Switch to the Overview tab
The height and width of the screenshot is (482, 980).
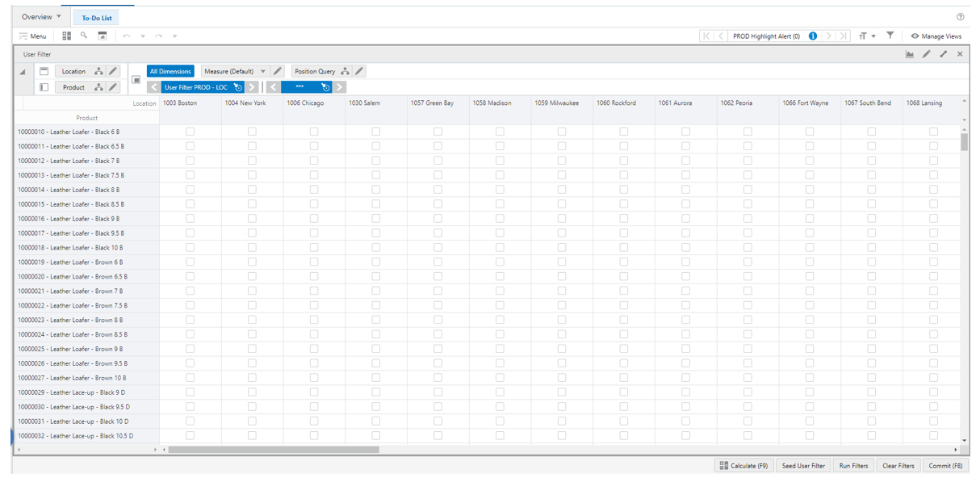pos(36,16)
